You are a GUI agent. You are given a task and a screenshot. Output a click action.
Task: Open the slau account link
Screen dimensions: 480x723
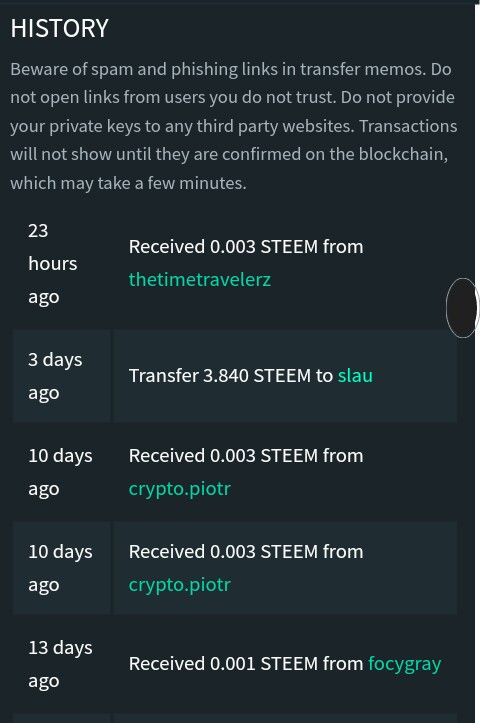[355, 375]
